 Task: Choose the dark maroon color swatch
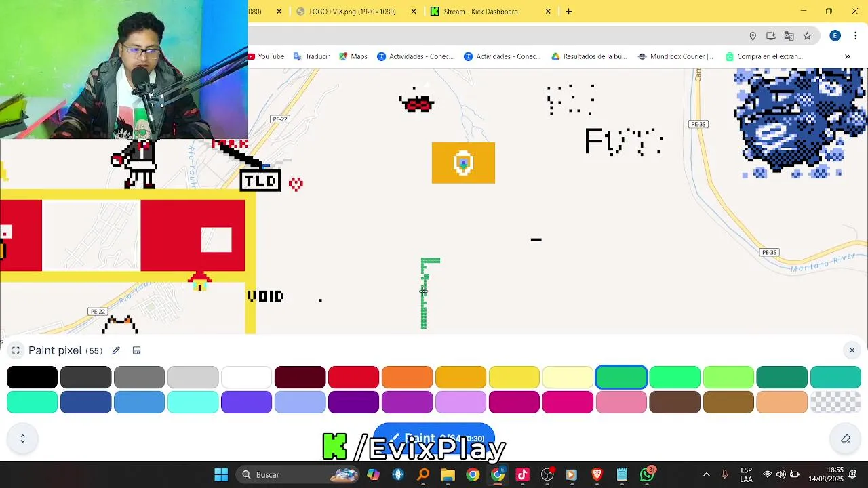click(x=300, y=378)
